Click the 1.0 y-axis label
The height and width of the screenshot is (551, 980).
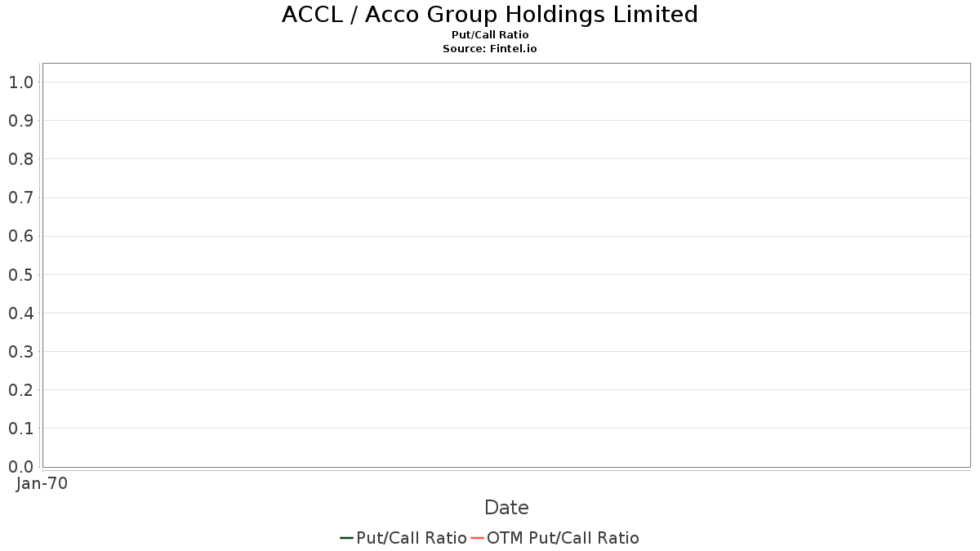[x=20, y=82]
